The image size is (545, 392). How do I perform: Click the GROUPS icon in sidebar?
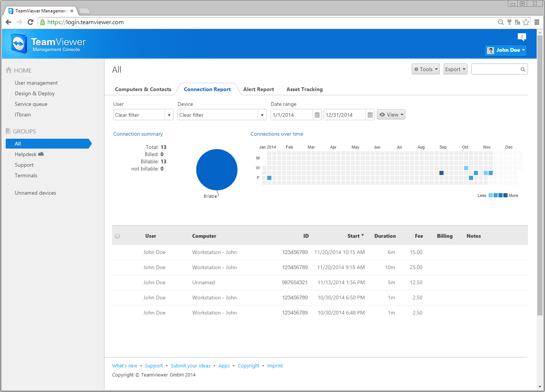click(8, 131)
